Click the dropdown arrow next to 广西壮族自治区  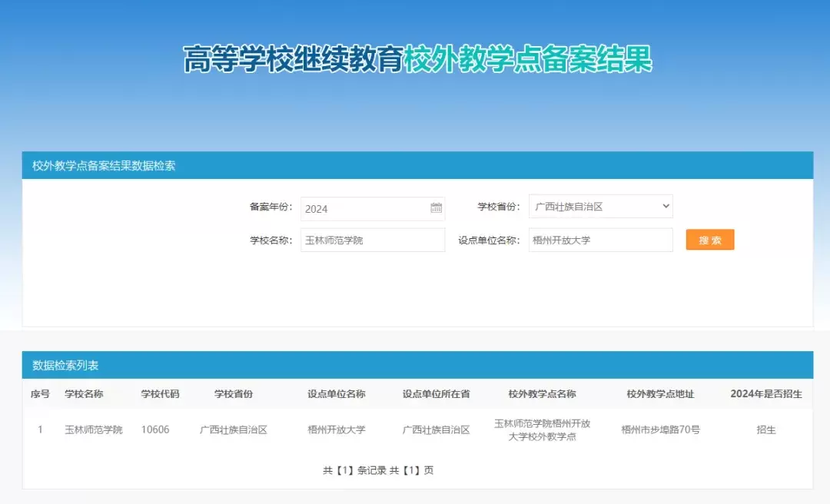click(666, 206)
